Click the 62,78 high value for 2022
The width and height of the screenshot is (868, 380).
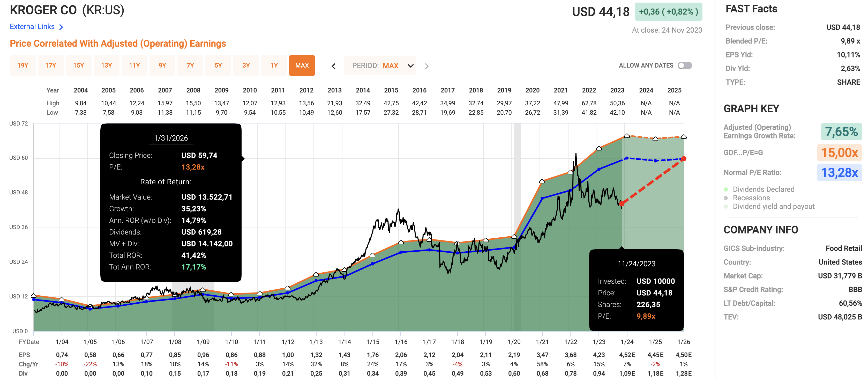pyautogui.click(x=589, y=103)
